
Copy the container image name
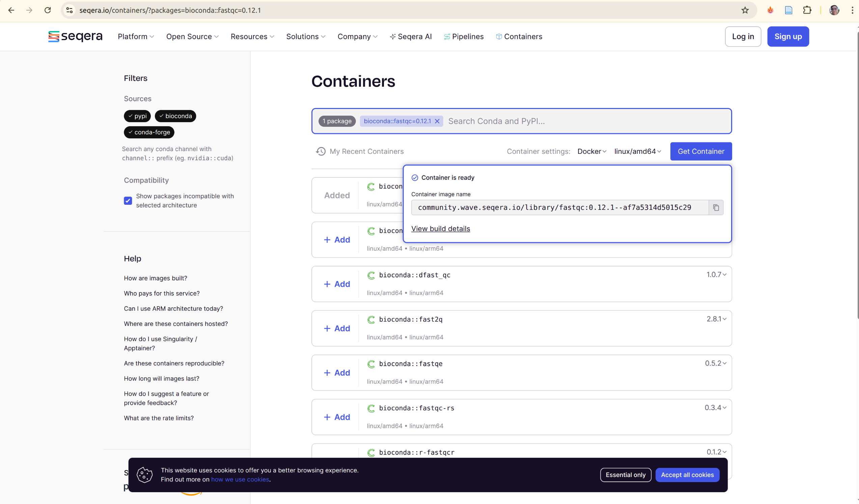click(x=716, y=207)
